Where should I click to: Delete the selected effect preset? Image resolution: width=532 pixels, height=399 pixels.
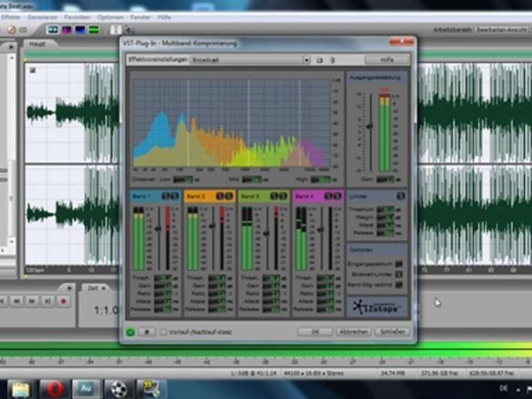332,60
